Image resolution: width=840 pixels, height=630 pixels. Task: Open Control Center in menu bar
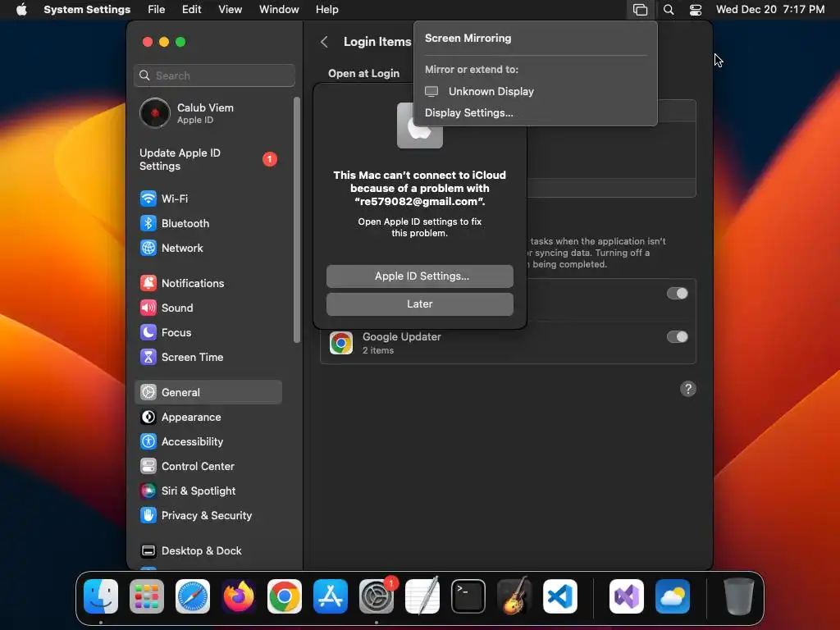tap(696, 10)
